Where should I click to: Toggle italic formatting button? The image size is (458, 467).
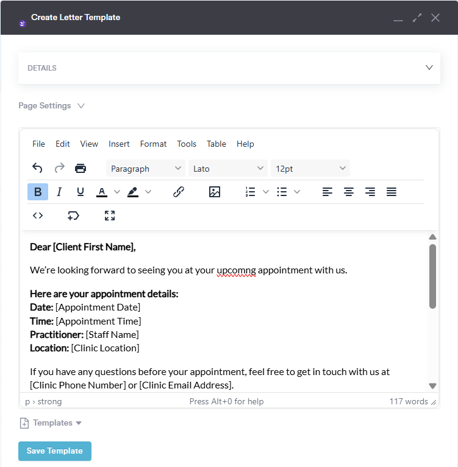pyautogui.click(x=59, y=192)
